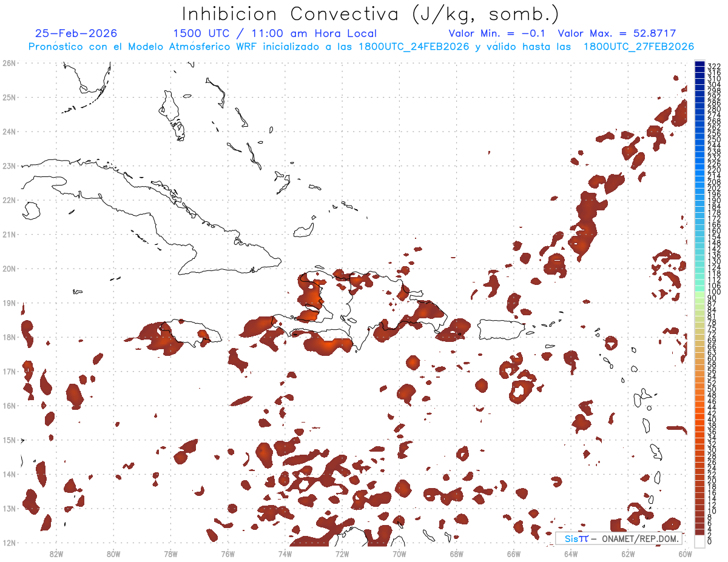Click the 19N latitude axis label

pos(8,303)
